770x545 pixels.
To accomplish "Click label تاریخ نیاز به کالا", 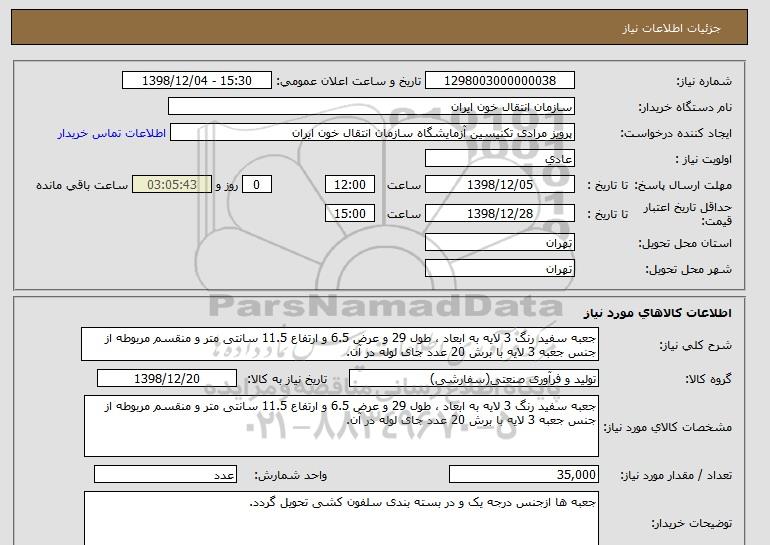I will [286, 380].
